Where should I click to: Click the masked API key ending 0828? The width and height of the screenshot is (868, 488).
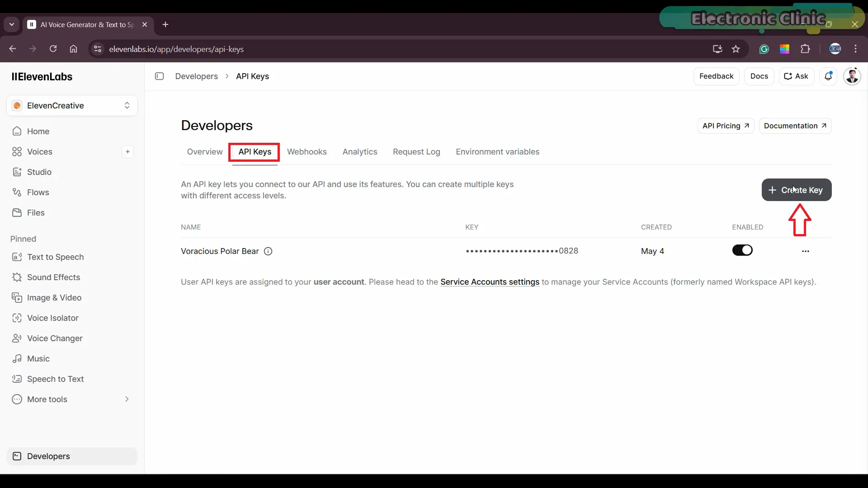coord(522,251)
